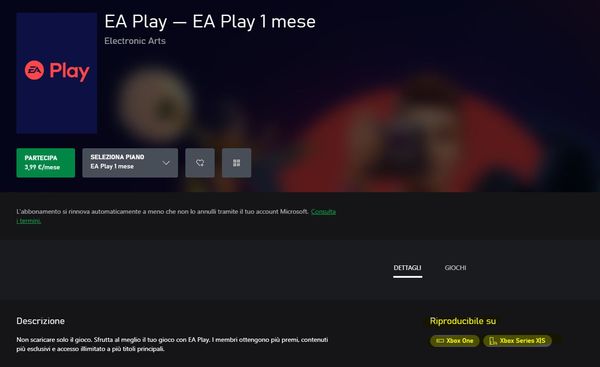The height and width of the screenshot is (367, 600).
Task: Click the Xbox Series X|S console icon
Action: point(493,341)
